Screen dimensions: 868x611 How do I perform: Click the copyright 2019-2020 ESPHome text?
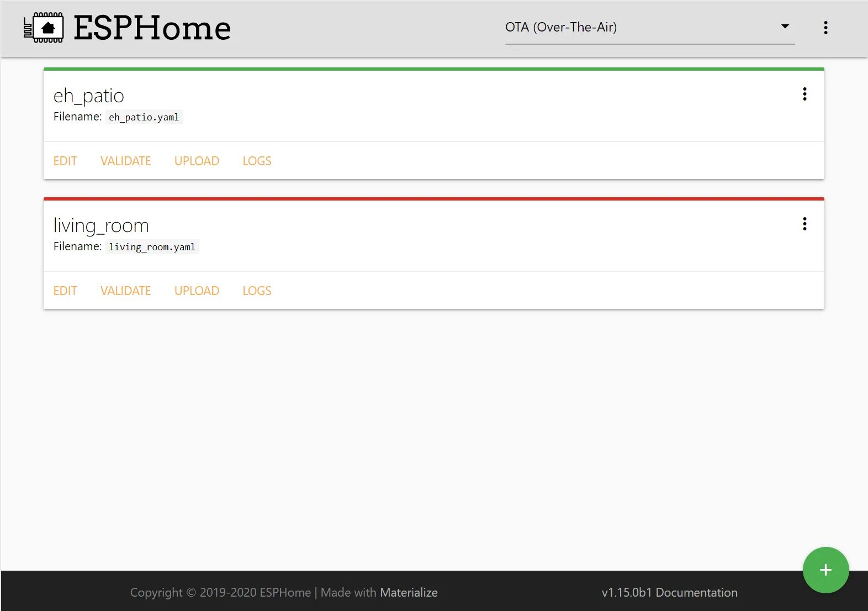click(220, 593)
